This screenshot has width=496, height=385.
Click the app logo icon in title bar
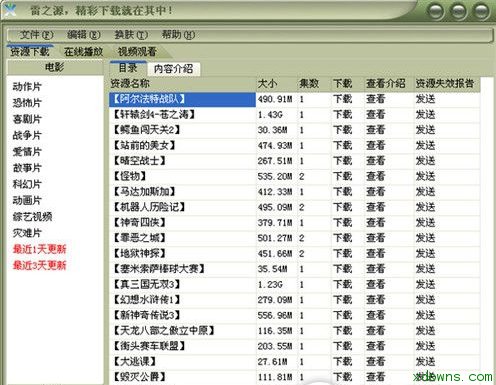(9, 9)
